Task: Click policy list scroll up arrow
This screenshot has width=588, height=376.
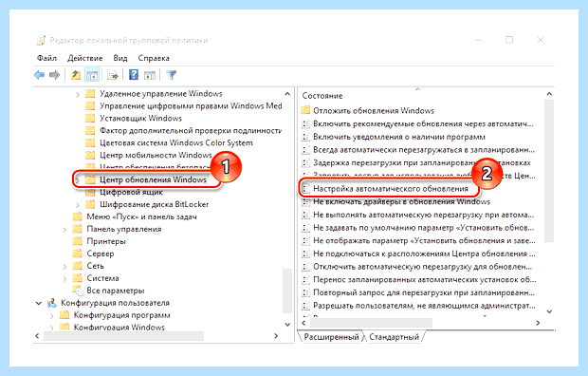Action: pos(549,94)
